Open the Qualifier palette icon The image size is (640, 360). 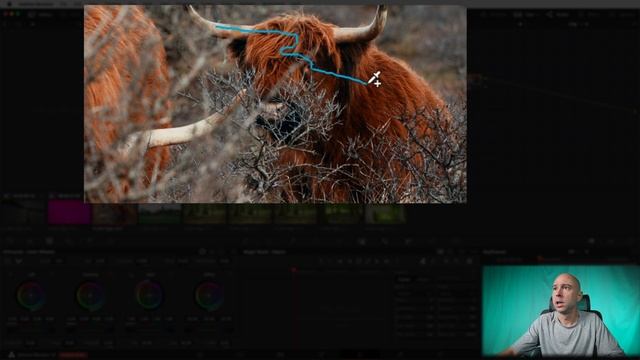tap(293, 241)
